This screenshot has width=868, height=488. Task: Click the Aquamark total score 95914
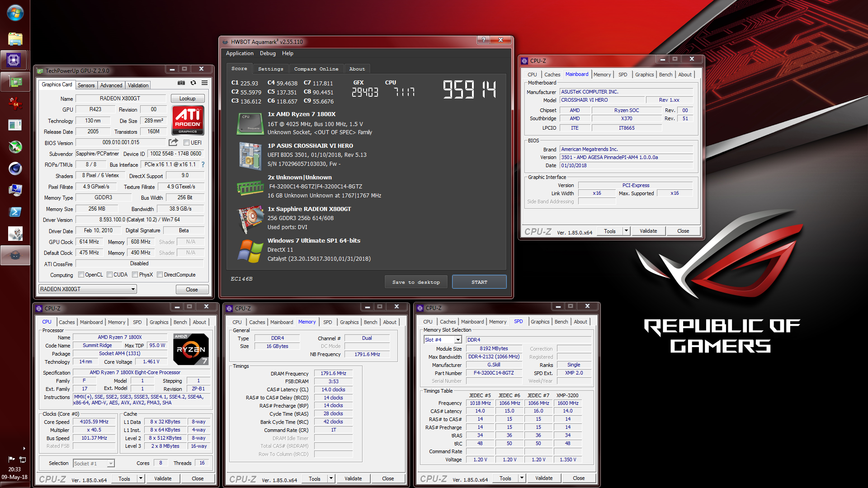[x=469, y=89]
